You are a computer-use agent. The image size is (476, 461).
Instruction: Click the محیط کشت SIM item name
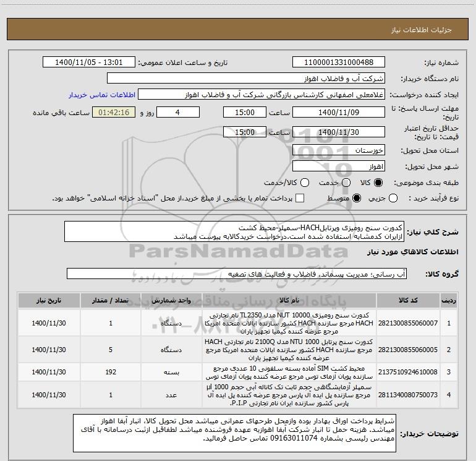(289, 373)
